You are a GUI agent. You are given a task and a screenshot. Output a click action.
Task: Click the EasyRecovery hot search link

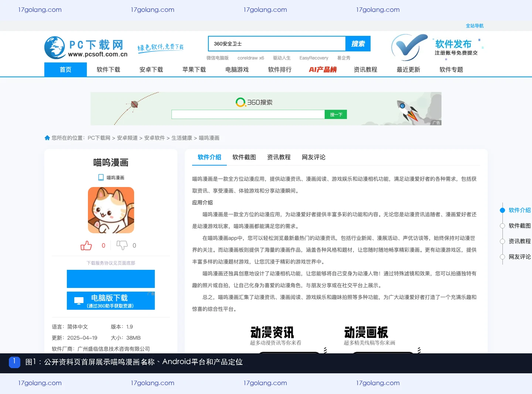click(314, 58)
